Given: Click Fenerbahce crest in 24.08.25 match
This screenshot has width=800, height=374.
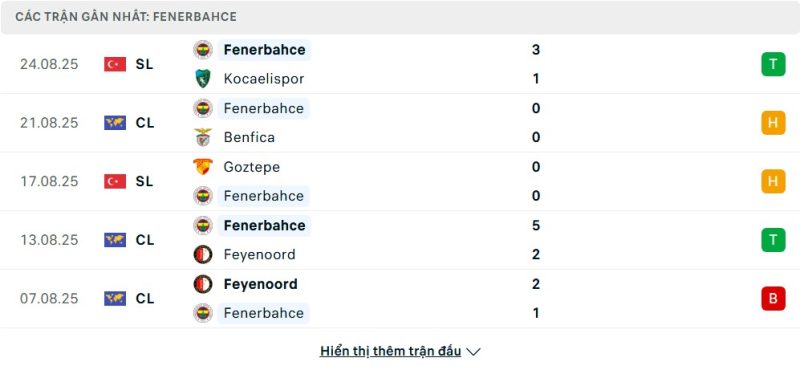Looking at the screenshot, I should click(203, 49).
